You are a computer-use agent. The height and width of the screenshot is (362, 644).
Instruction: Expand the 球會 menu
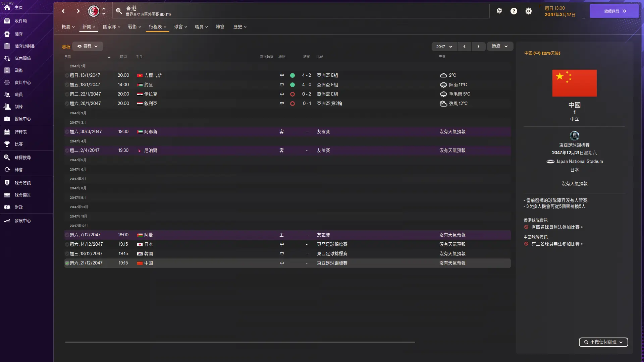point(180,27)
